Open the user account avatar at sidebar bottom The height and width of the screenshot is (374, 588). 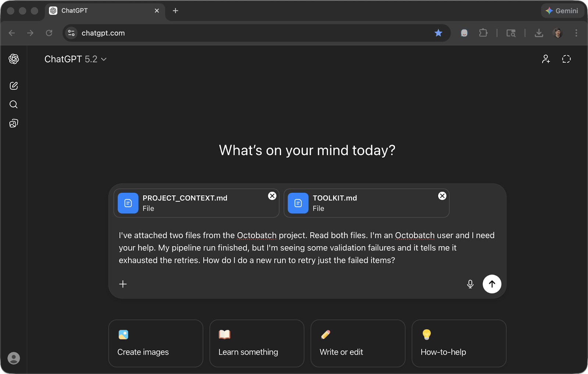[x=14, y=358]
